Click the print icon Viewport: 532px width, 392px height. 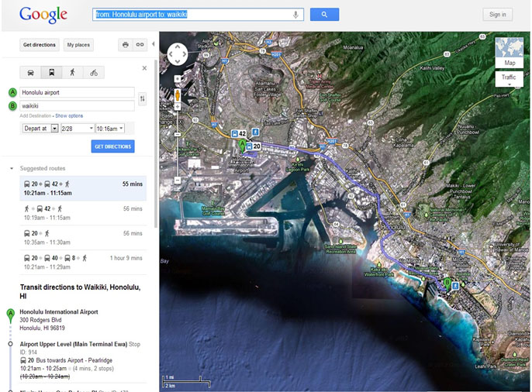pos(126,45)
